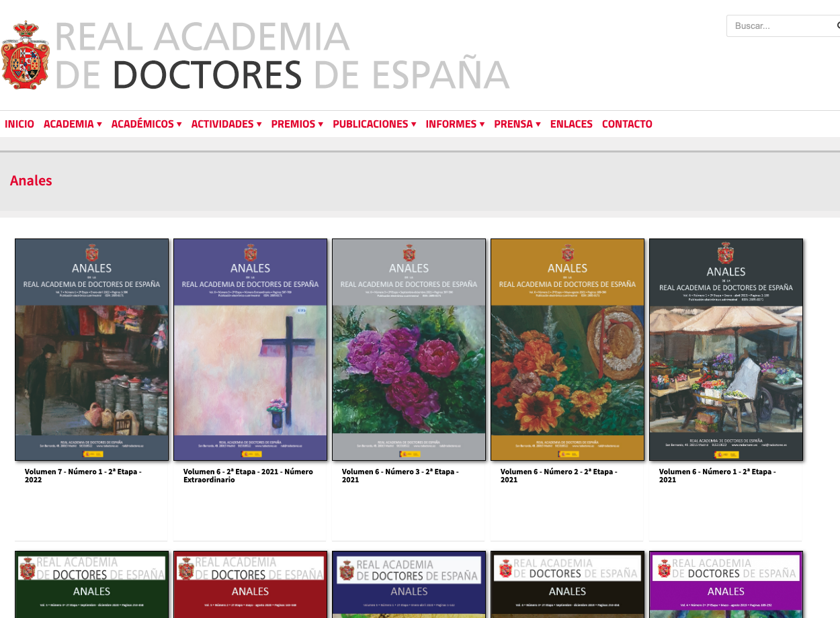Open the black Anales cover in second row
Viewport: 840px width, 618px height.
(568, 584)
